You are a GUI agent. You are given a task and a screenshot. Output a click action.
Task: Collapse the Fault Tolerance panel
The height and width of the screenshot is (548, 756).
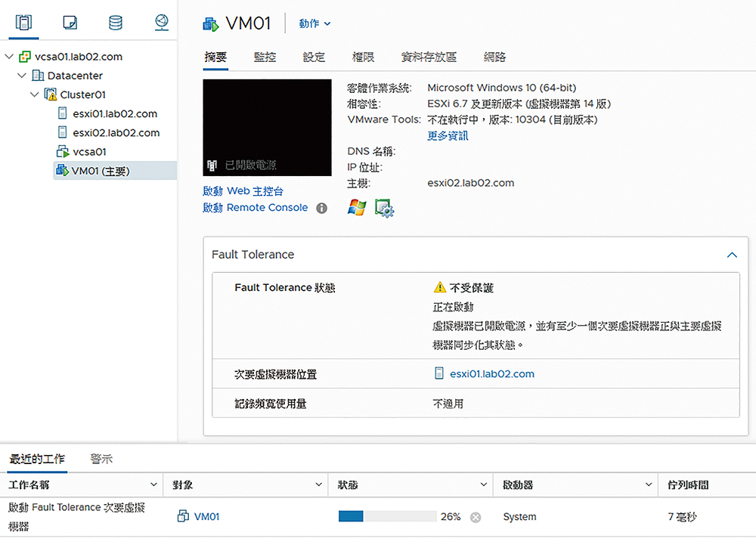tap(732, 255)
